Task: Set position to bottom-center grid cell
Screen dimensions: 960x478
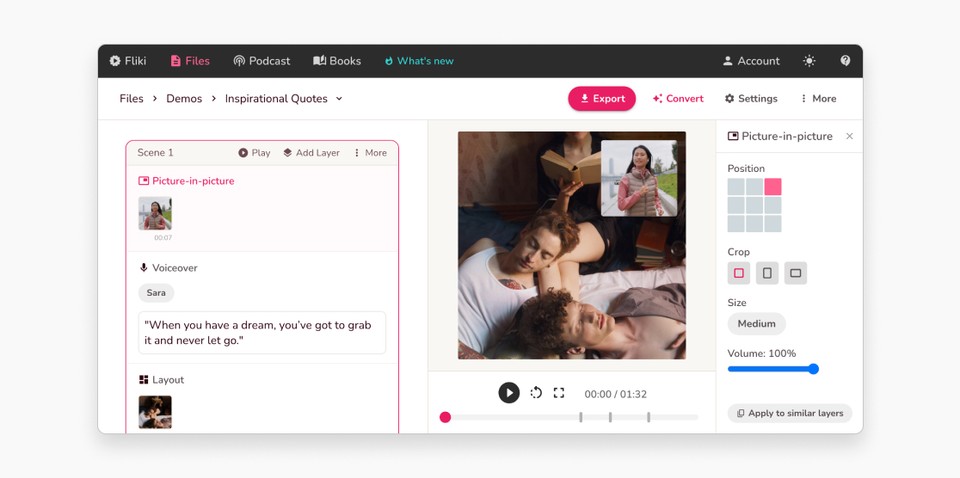Action: pyautogui.click(x=754, y=223)
